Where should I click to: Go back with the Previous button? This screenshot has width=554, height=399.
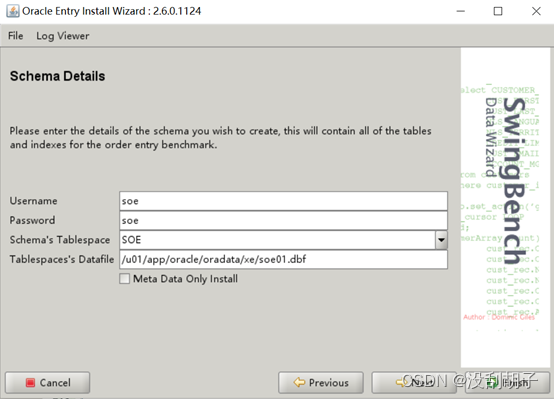click(x=321, y=382)
